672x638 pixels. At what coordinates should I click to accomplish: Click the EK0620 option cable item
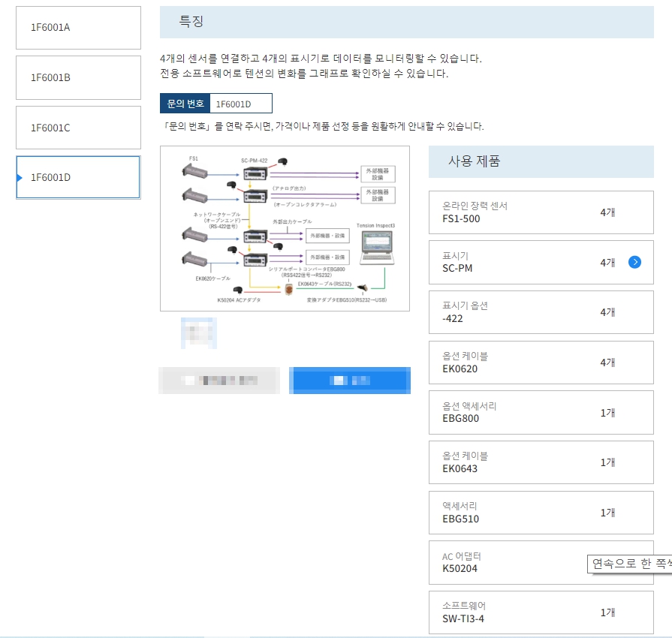tap(541, 363)
